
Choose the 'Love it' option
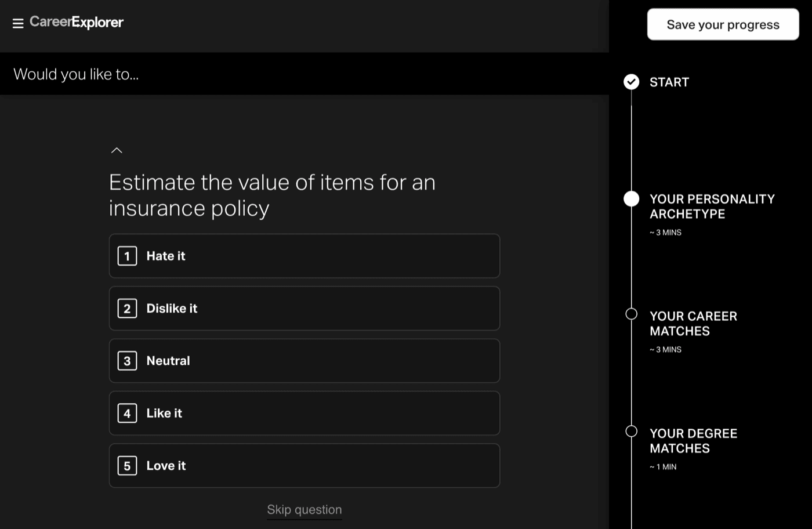pos(304,466)
